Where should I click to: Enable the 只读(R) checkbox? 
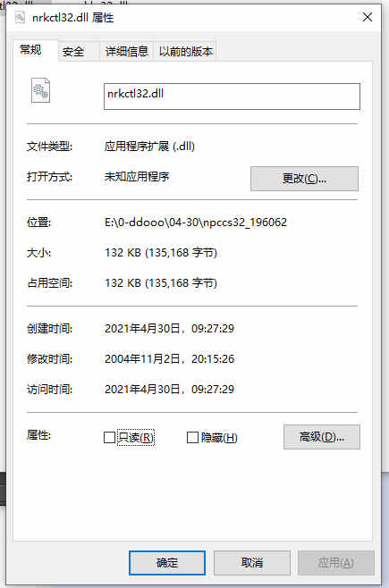tap(109, 437)
